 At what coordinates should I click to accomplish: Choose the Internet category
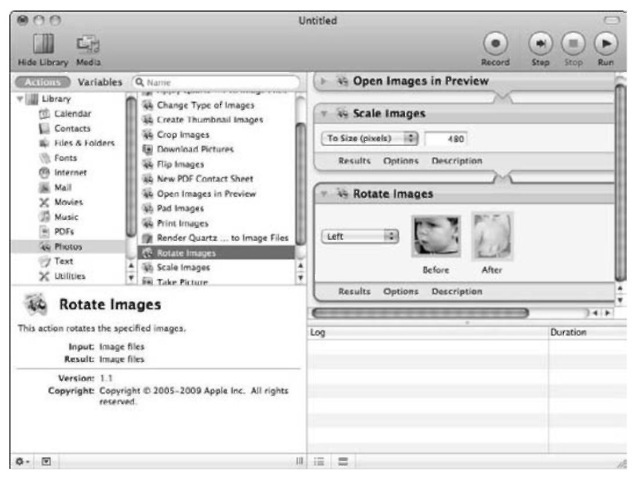[x=63, y=172]
